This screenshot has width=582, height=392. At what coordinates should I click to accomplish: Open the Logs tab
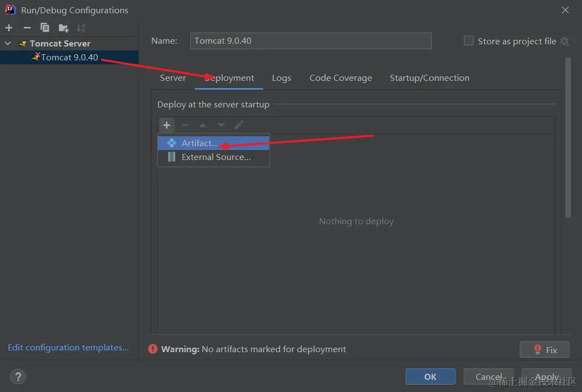click(x=281, y=78)
